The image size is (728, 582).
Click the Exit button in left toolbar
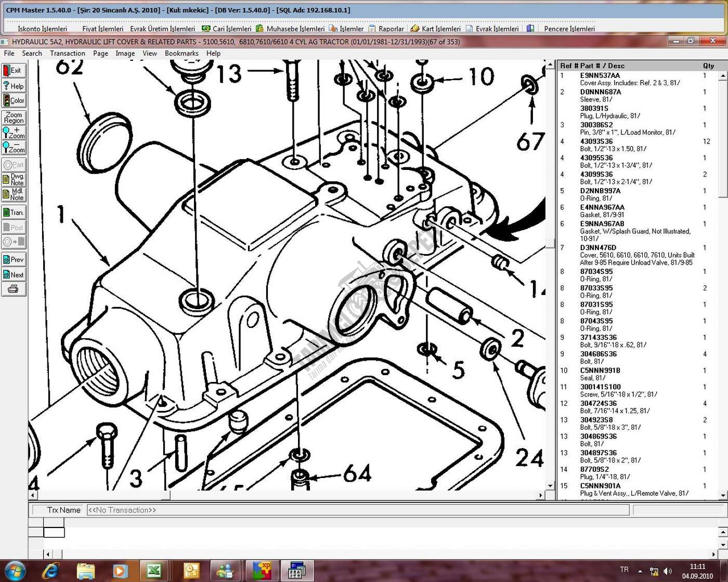pyautogui.click(x=14, y=70)
